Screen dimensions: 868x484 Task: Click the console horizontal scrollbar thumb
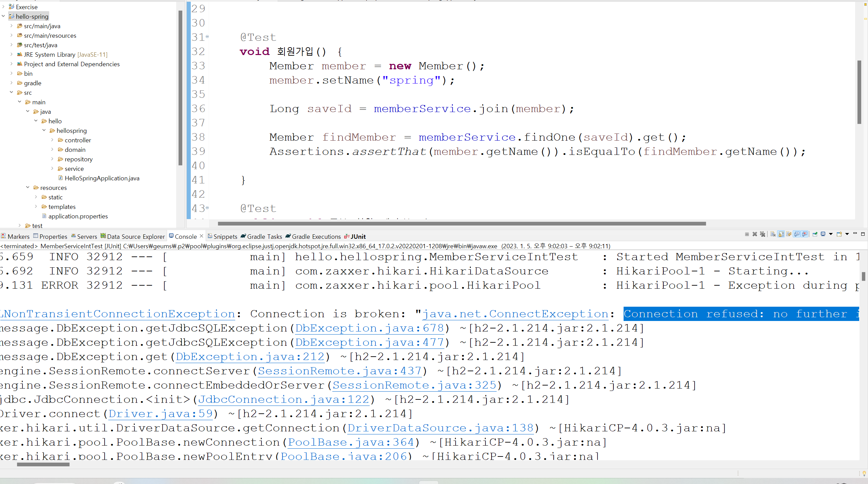pos(43,464)
